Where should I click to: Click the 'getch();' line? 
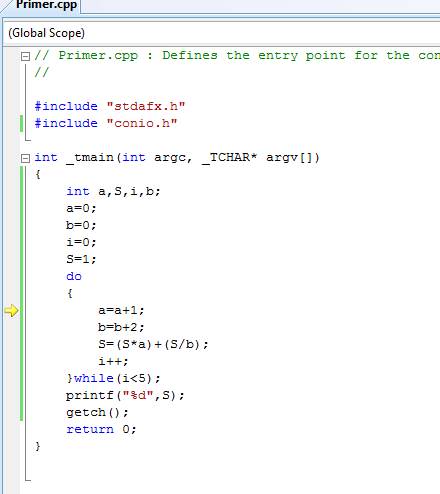(x=97, y=413)
